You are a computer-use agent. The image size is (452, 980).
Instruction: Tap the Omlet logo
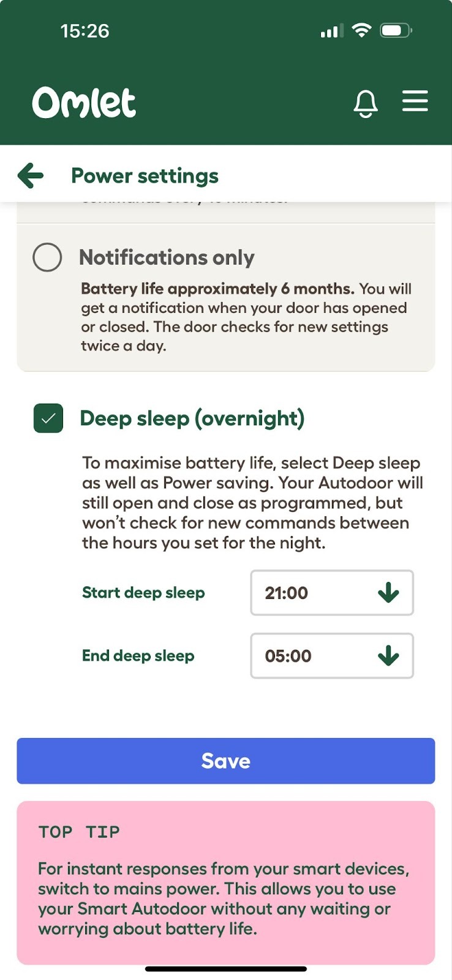point(84,102)
